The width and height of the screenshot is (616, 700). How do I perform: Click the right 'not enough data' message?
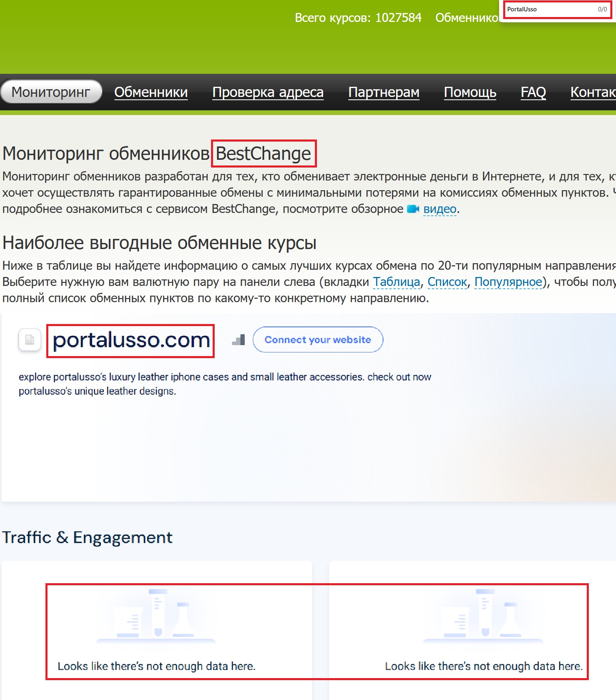484,666
